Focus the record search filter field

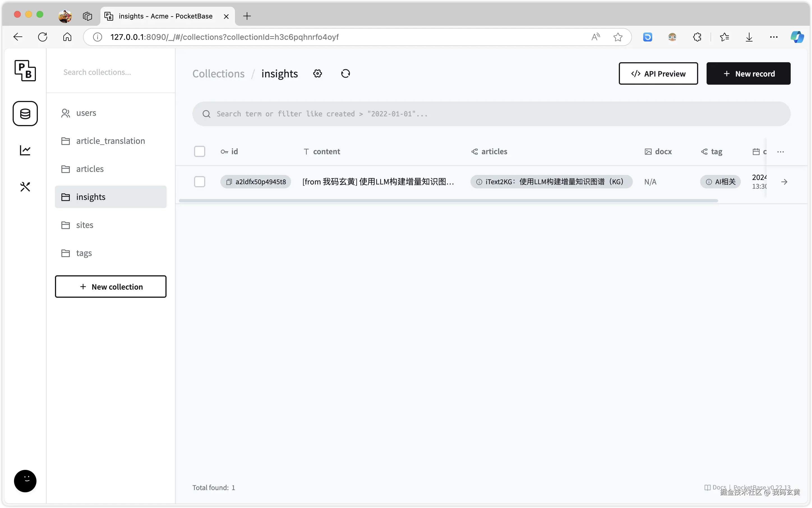click(x=491, y=114)
